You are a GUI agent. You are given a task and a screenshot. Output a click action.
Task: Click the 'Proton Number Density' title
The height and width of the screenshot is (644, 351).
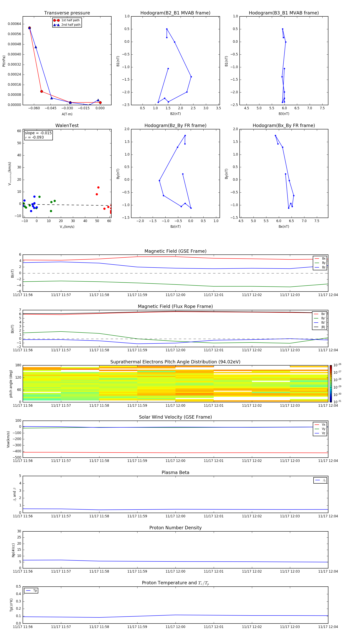[x=175, y=528]
